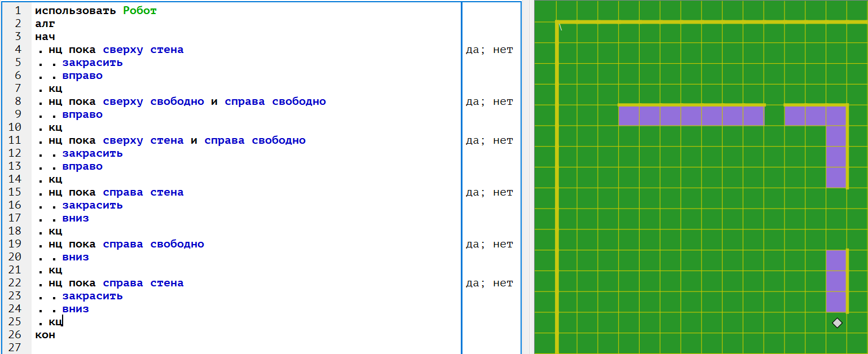Click line number 15 in the gutter
The width and height of the screenshot is (868, 354).
pos(15,192)
